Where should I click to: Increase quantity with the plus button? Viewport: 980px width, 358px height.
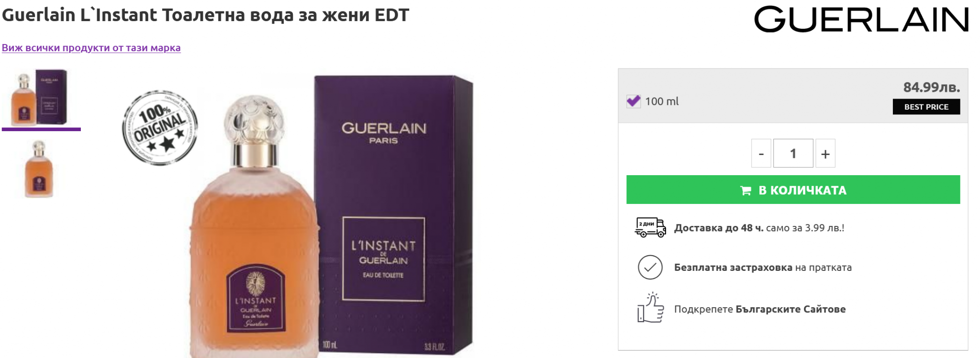[825, 153]
